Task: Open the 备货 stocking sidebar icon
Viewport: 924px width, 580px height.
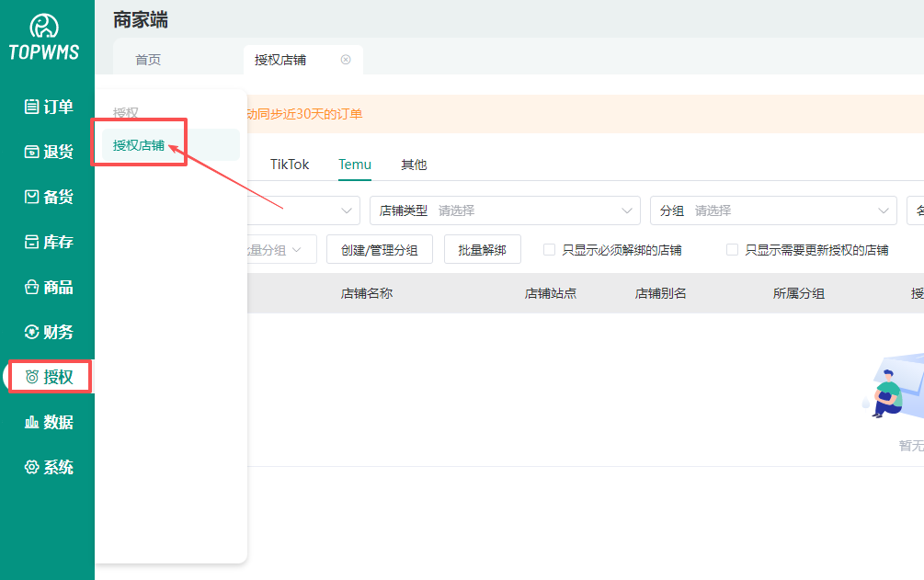Action: (x=32, y=197)
